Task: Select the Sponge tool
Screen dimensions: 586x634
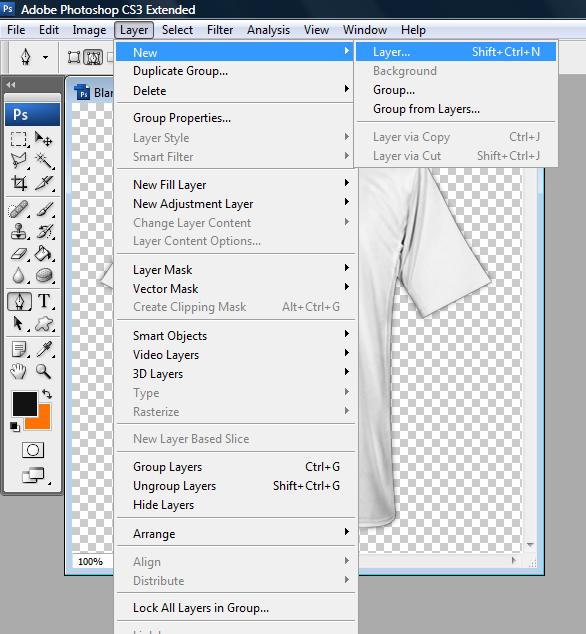Action: (44, 276)
